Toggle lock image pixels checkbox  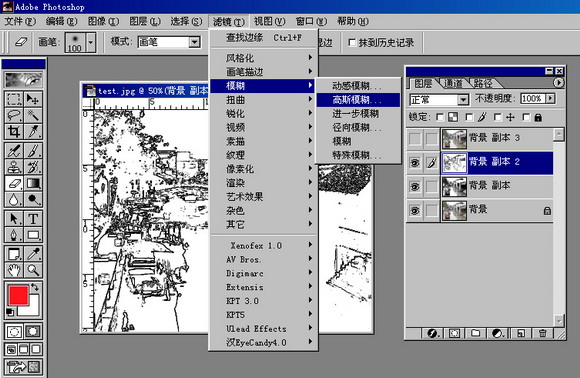pos(469,117)
